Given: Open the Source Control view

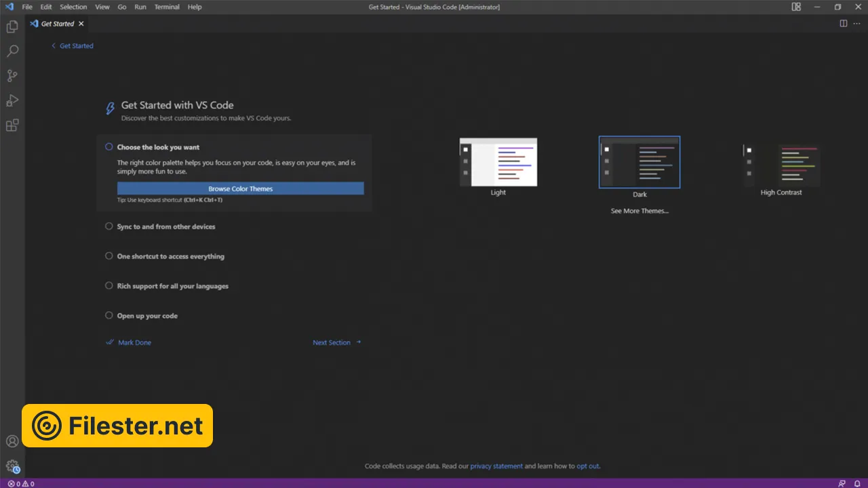Looking at the screenshot, I should click(12, 76).
